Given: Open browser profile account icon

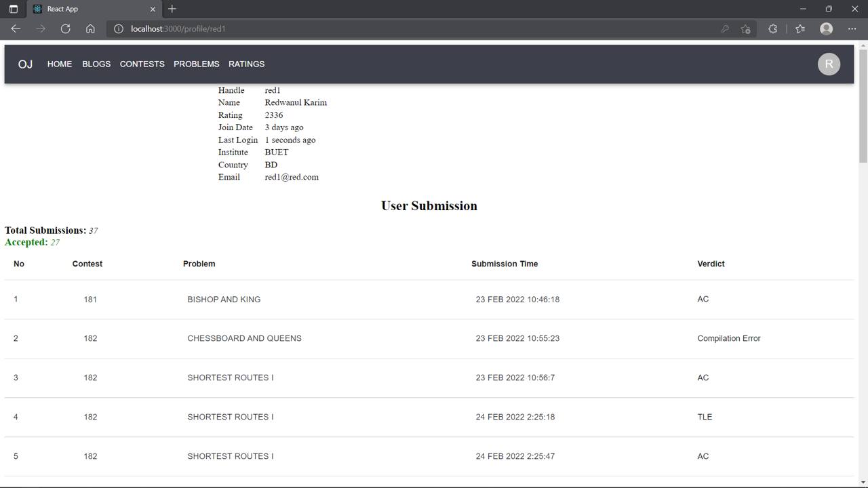Looking at the screenshot, I should pos(826,28).
